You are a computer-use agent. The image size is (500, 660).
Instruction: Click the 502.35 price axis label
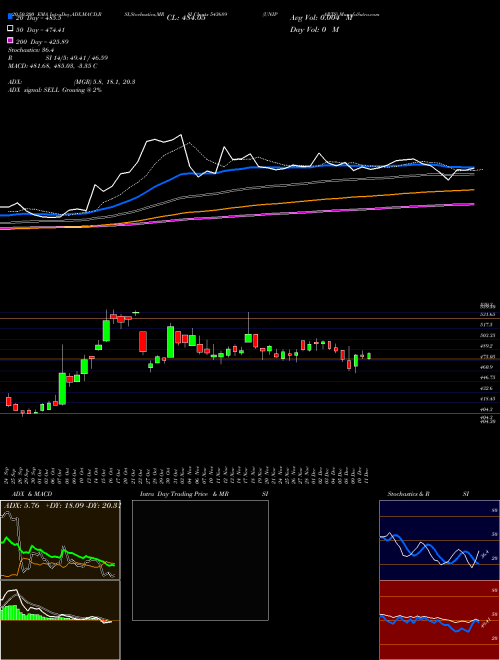[488, 335]
